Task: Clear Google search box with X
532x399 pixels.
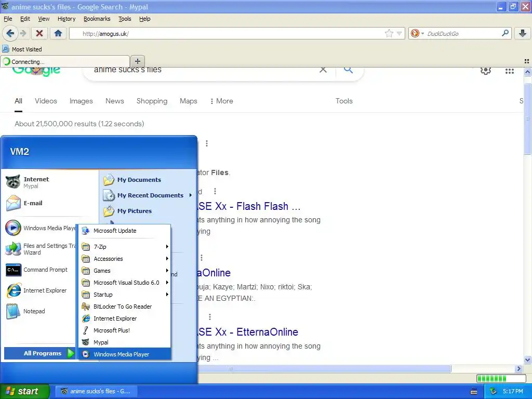Action: coord(323,70)
